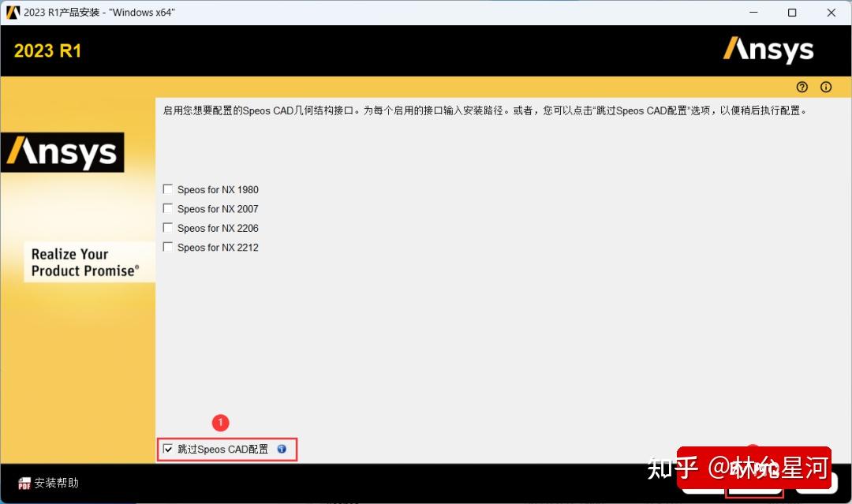
Task: Enable the Speos for NX 1980 checkbox
Action: click(x=168, y=189)
